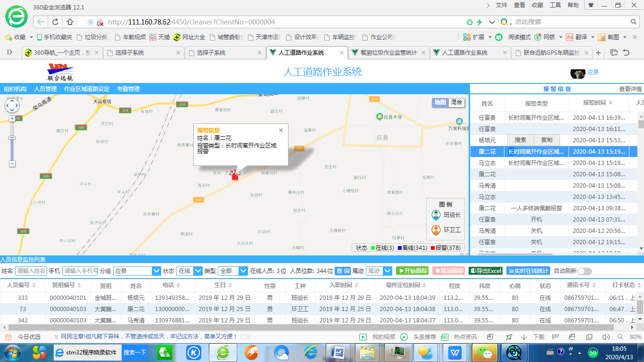Close the 报警信息 map popup

point(281,130)
